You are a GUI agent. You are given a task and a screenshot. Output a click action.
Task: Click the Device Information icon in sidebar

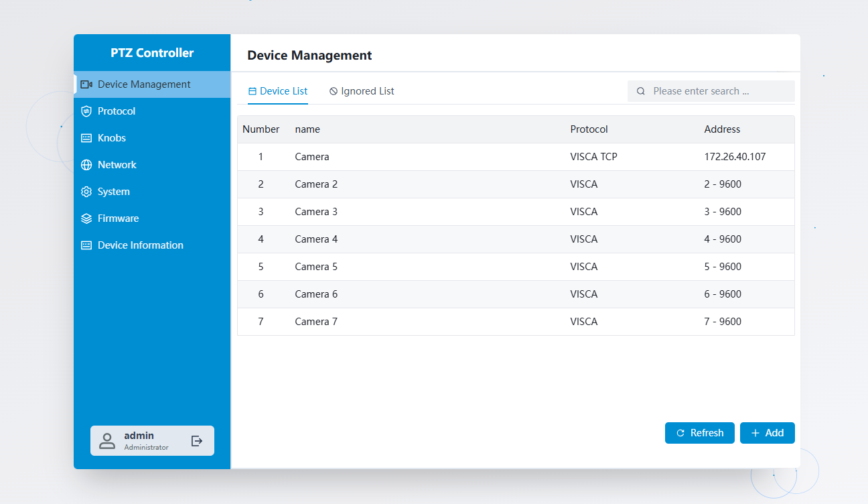pyautogui.click(x=86, y=245)
